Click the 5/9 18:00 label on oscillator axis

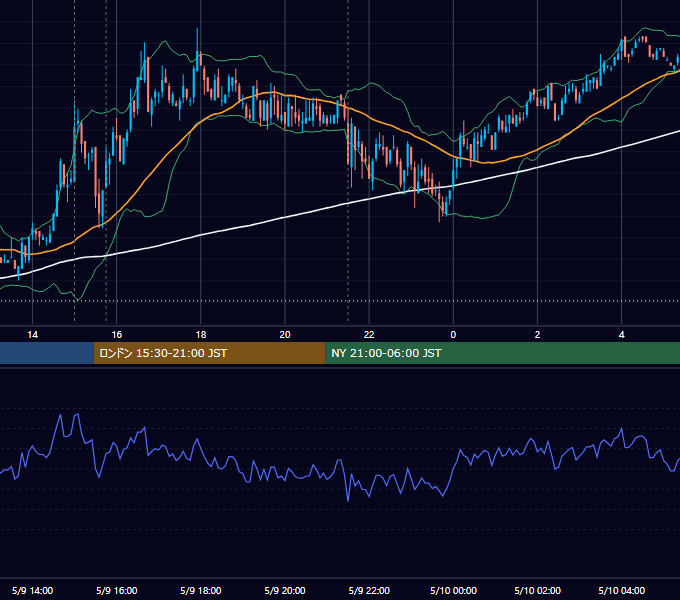coord(201,590)
